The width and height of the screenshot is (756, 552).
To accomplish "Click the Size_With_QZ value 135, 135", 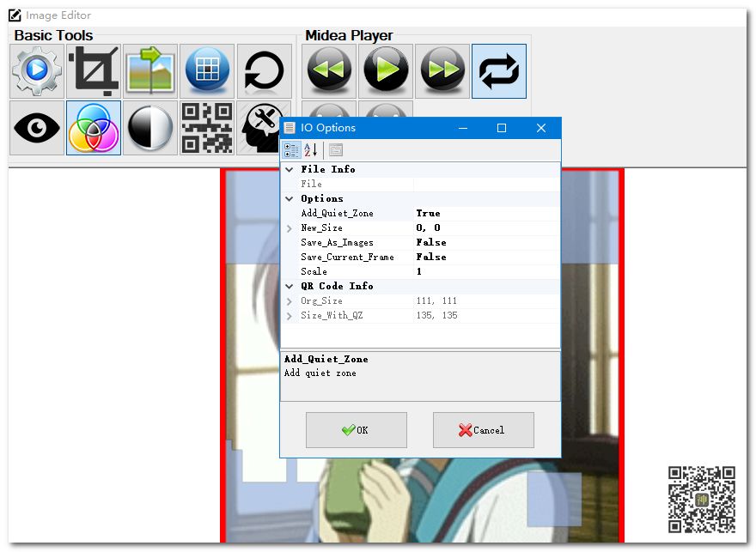I will pos(436,316).
